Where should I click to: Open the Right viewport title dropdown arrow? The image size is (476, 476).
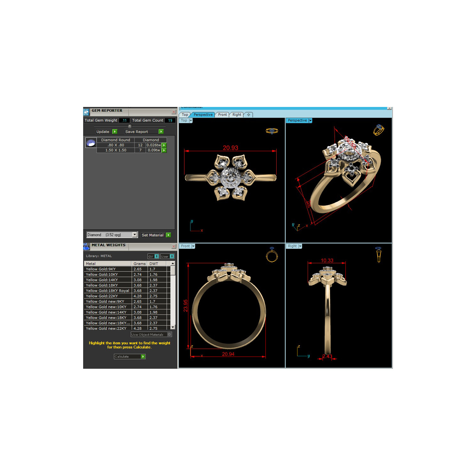(300, 246)
